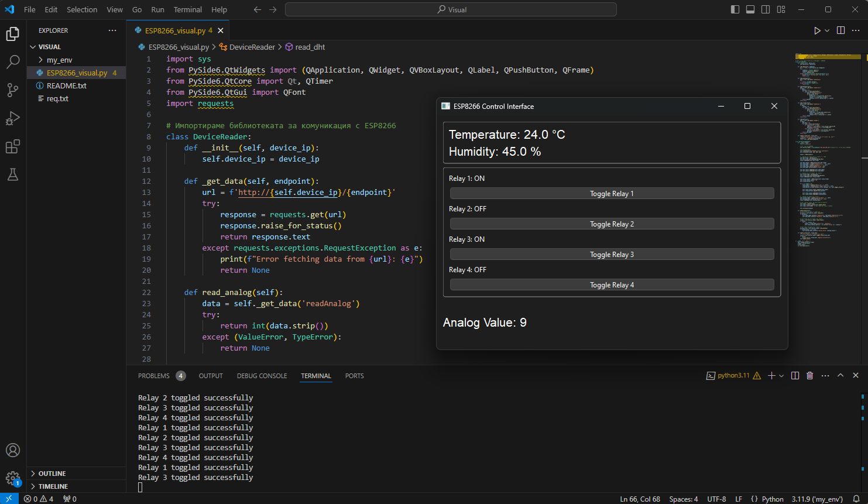Screen dimensions: 868x504
Task: Close the terminal panel
Action: pyautogui.click(x=856, y=376)
